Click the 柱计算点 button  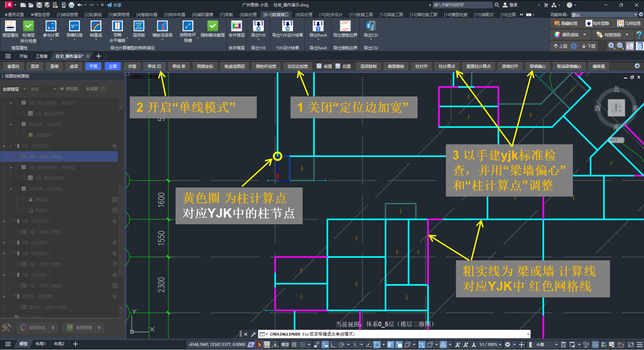[447, 66]
